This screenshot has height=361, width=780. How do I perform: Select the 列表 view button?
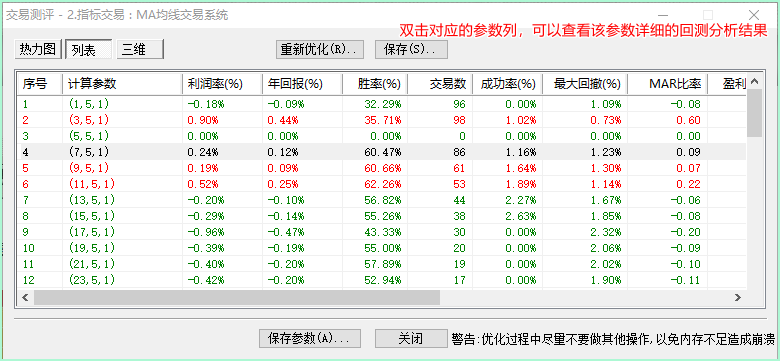(x=89, y=50)
